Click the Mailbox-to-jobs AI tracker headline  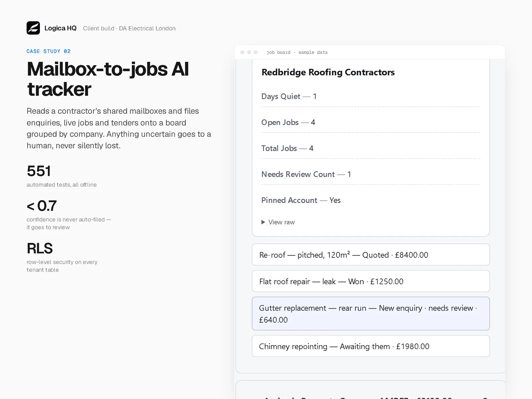pyautogui.click(x=108, y=79)
